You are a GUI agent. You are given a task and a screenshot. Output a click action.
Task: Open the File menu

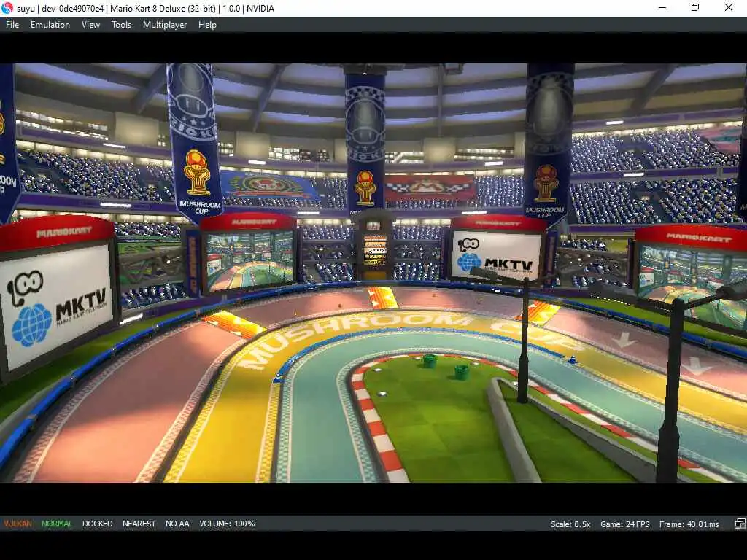pos(12,25)
